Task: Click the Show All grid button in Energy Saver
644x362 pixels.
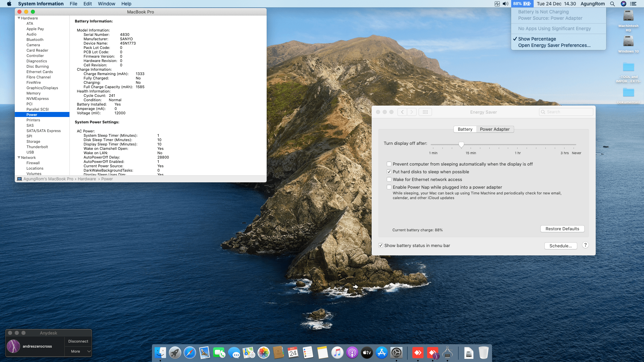Action: [425, 112]
